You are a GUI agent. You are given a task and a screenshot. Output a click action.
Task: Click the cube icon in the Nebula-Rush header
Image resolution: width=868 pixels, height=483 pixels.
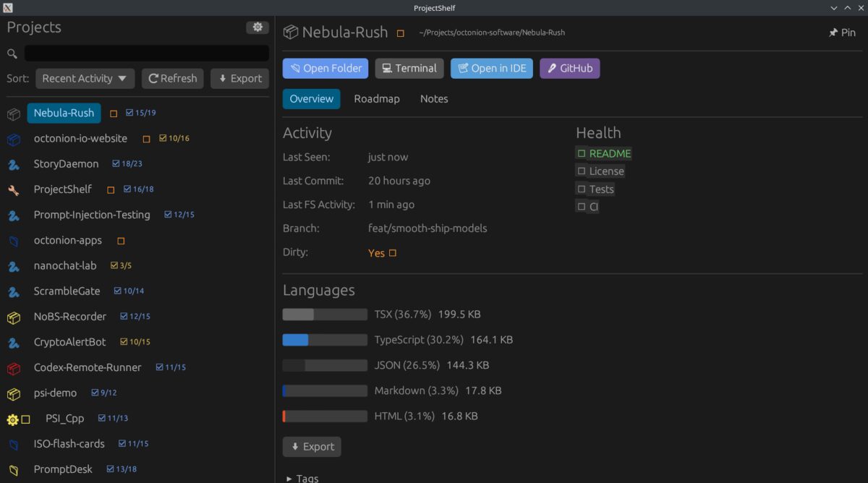(290, 33)
